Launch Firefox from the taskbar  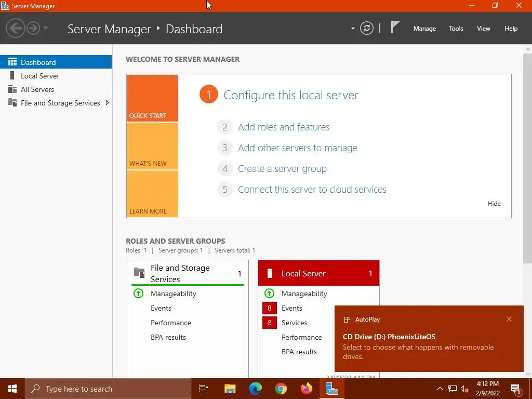(x=307, y=389)
